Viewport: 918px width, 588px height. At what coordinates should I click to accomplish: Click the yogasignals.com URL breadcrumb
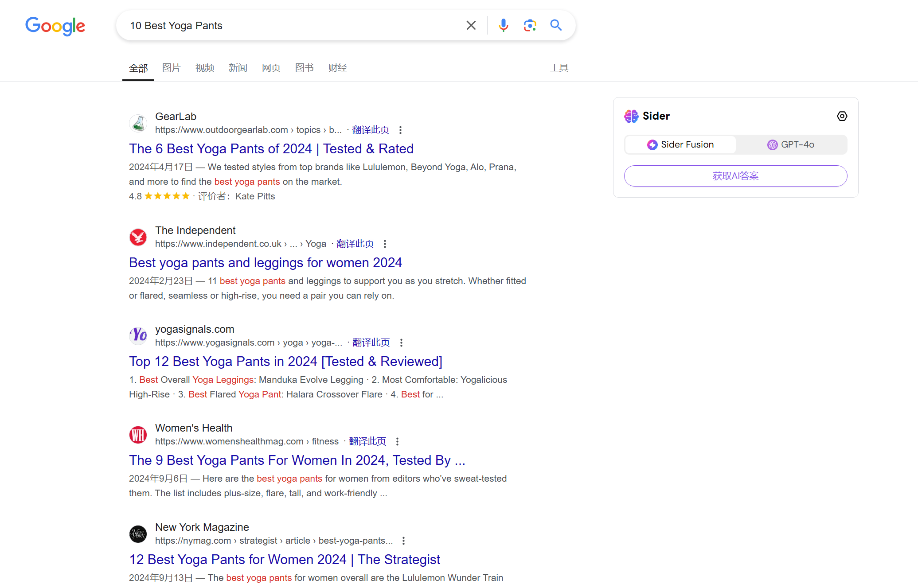[x=249, y=343]
